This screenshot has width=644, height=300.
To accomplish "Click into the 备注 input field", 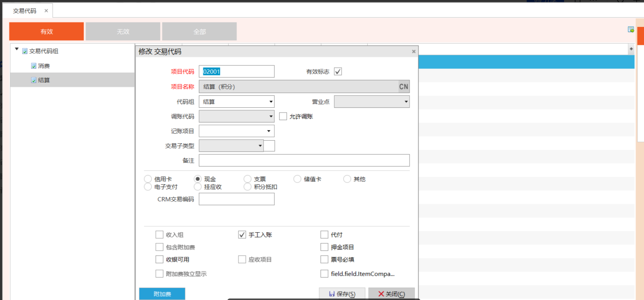I will tap(304, 160).
